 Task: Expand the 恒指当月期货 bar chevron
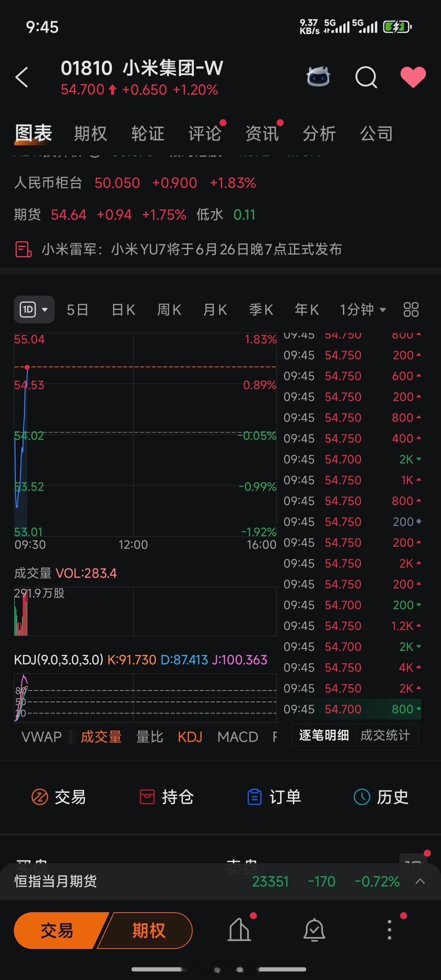pyautogui.click(x=420, y=882)
